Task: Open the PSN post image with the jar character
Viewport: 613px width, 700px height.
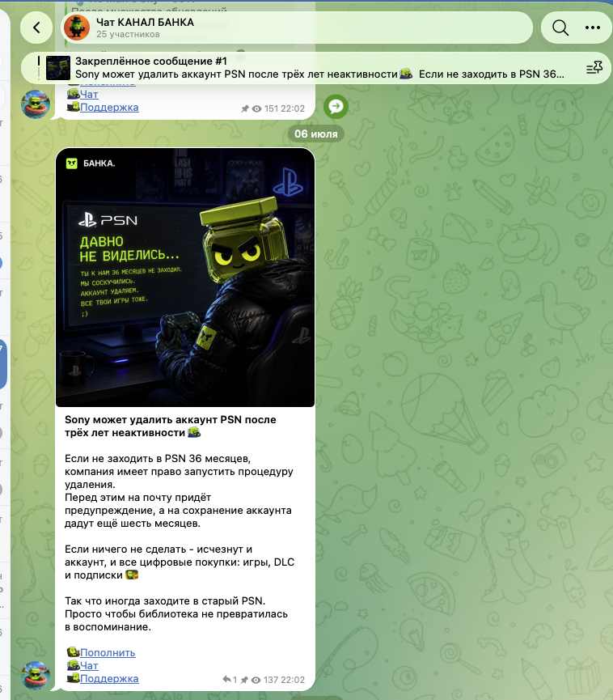Action: click(185, 278)
